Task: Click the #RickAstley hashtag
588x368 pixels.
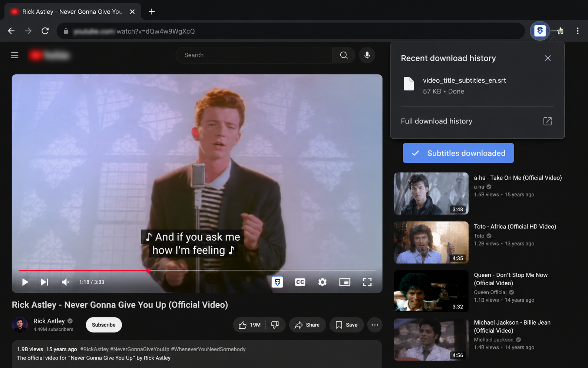Action: tap(95, 349)
